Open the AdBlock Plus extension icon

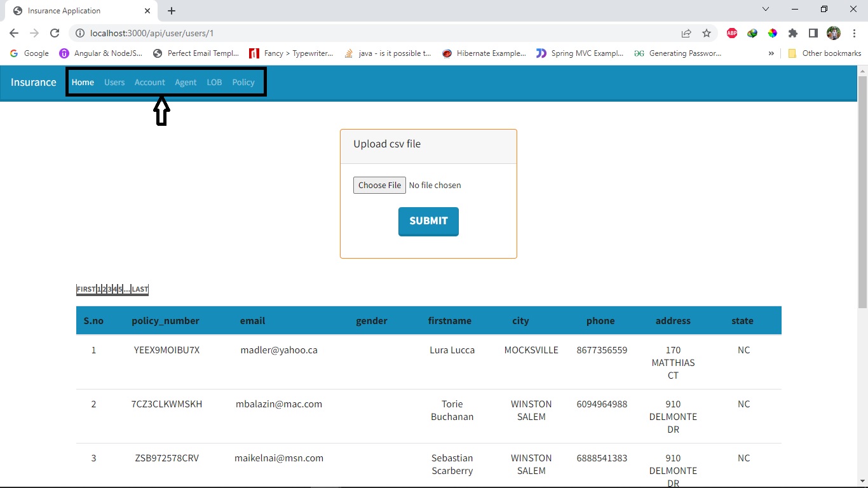point(731,33)
